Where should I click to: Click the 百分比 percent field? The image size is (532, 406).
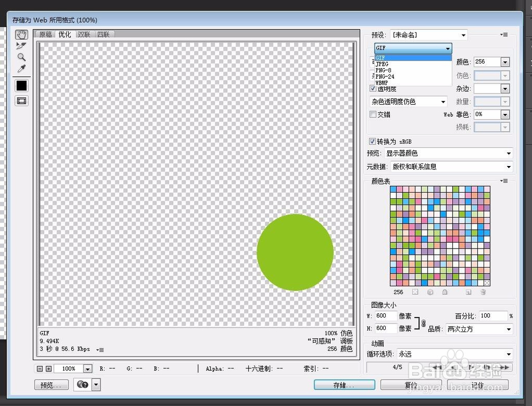(493, 316)
